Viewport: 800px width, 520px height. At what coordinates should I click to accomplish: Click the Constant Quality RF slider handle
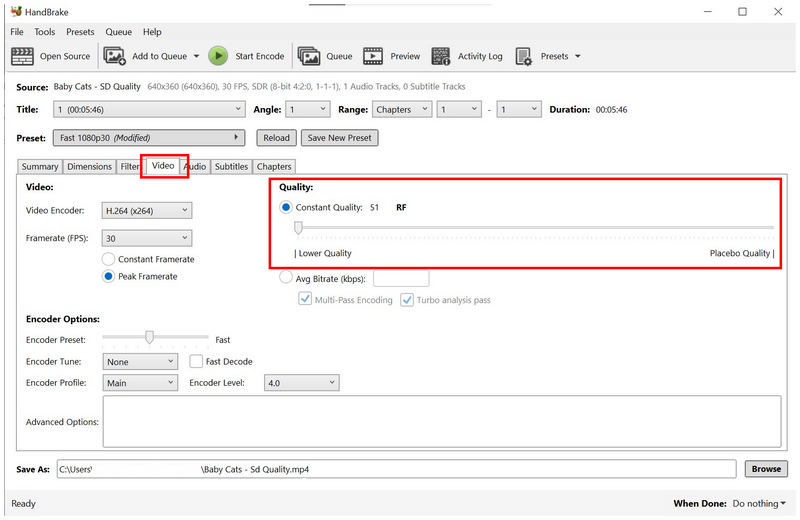[298, 228]
